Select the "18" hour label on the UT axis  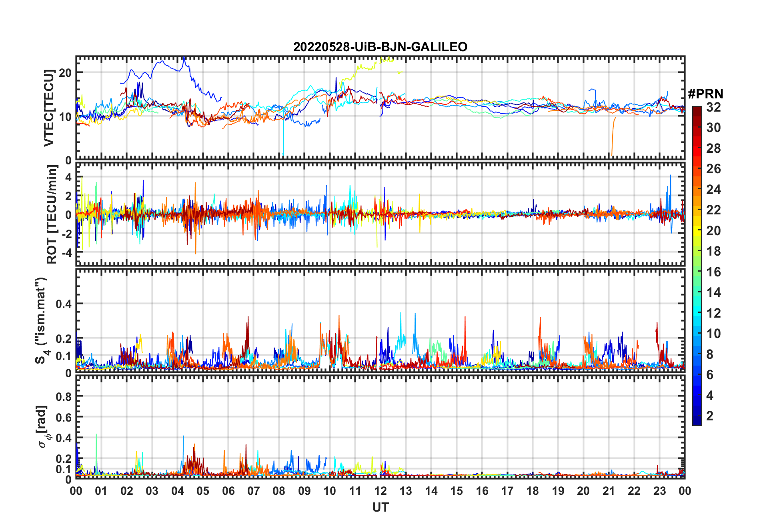(x=533, y=491)
